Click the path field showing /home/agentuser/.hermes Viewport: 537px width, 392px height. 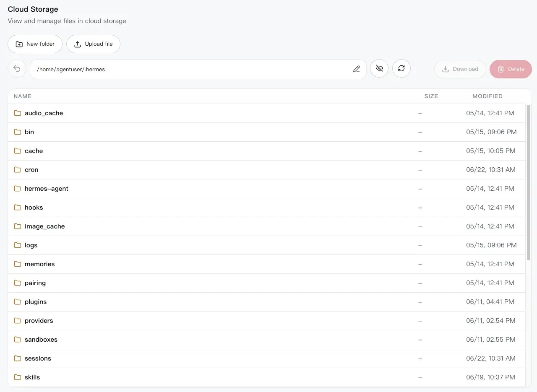(198, 69)
